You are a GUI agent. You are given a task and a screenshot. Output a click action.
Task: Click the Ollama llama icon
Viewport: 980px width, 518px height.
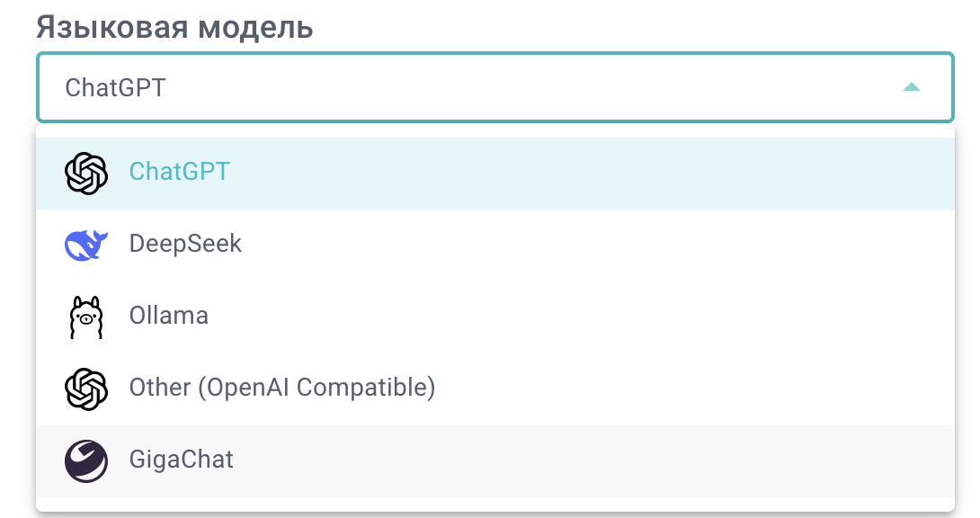(86, 317)
